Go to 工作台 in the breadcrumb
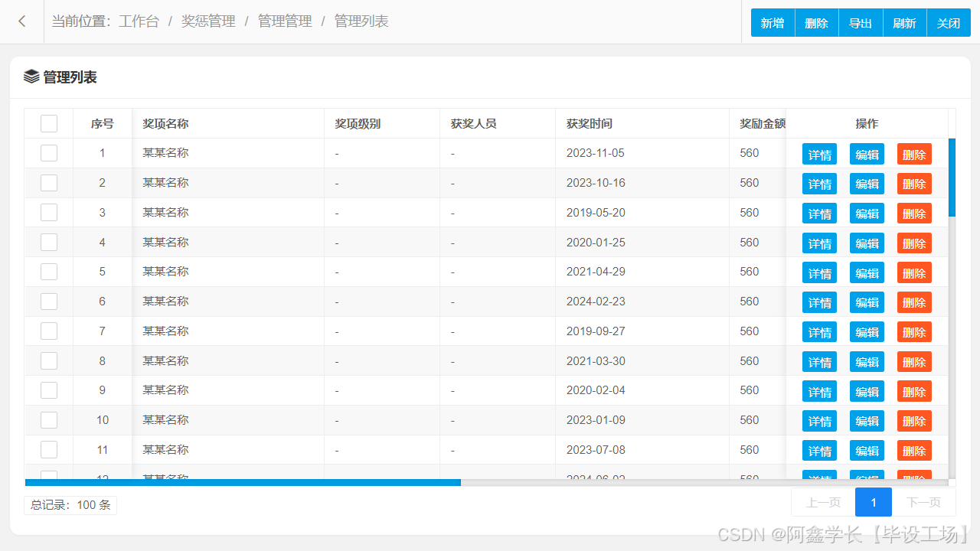The height and width of the screenshot is (551, 980). tap(139, 21)
